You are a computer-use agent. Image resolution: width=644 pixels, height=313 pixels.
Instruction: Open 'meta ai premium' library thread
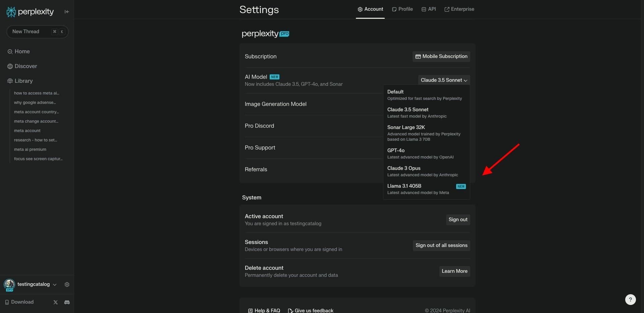pyautogui.click(x=30, y=149)
